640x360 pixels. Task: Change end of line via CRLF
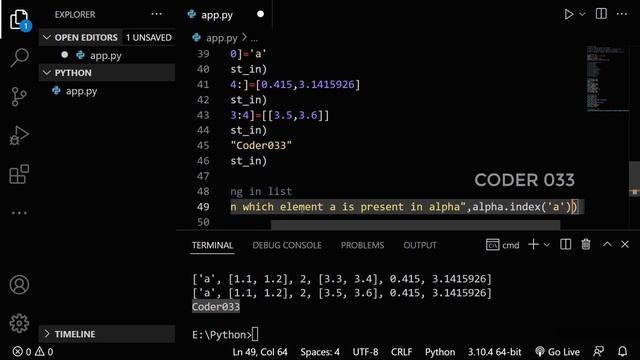pyautogui.click(x=402, y=352)
